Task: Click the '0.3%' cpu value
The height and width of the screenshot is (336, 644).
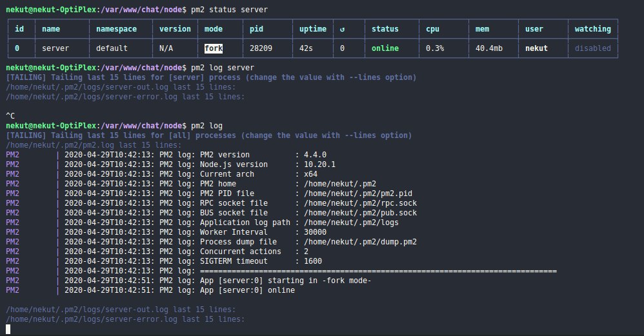Action: (x=435, y=48)
